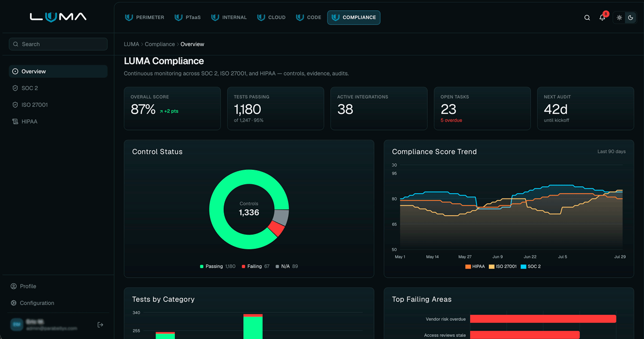Open SOC 2 in the sidebar
The width and height of the screenshot is (644, 339).
(58, 88)
